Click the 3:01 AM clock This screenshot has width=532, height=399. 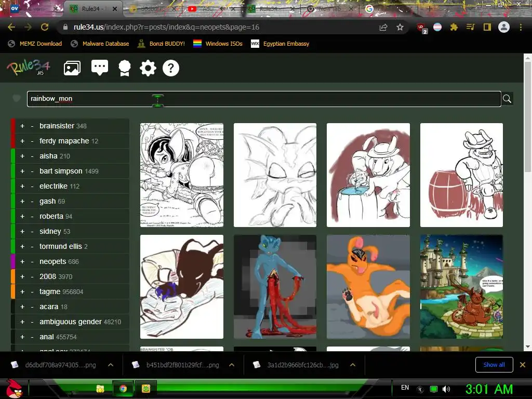tap(489, 389)
